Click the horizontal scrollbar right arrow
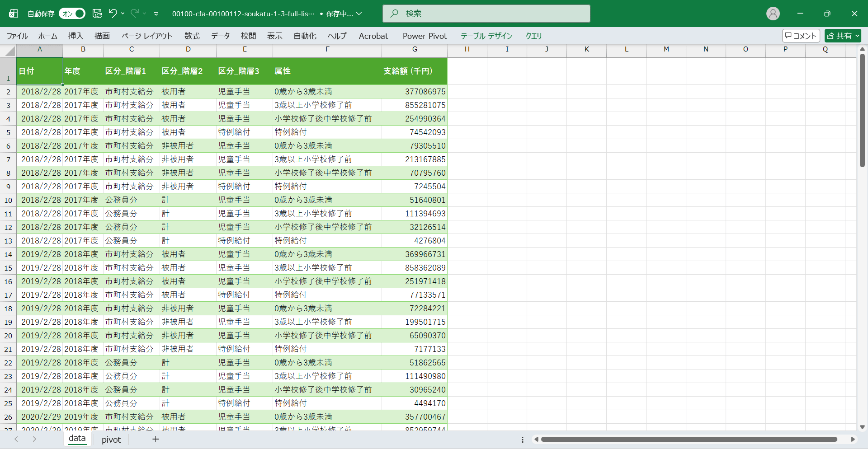 [x=853, y=439]
